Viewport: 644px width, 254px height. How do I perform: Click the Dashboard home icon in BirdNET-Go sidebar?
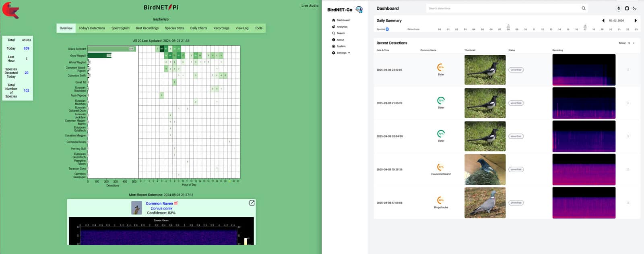point(333,20)
